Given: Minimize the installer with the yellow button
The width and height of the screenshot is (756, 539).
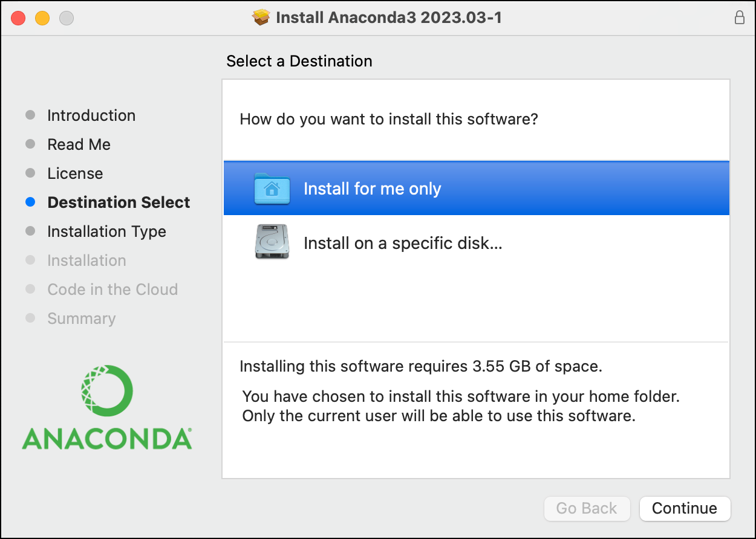Looking at the screenshot, I should point(42,18).
